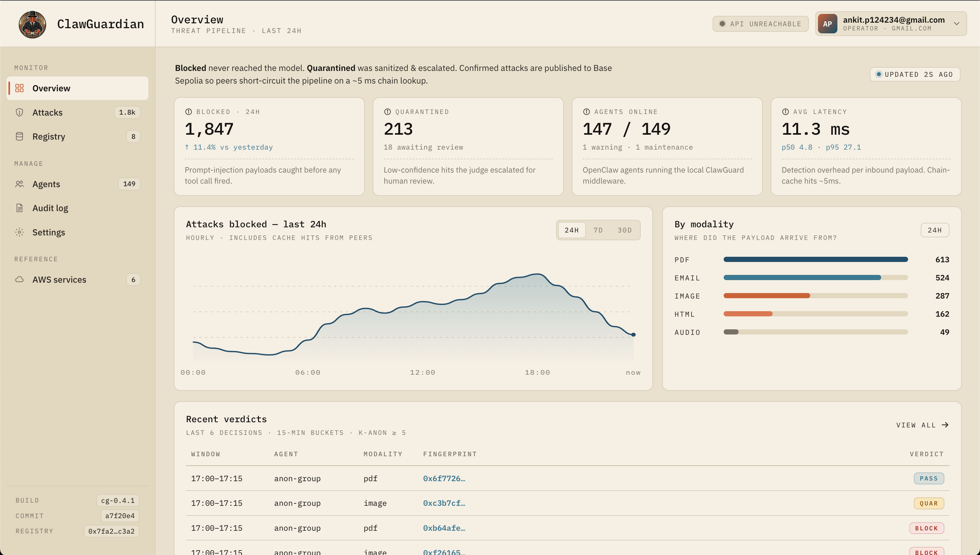The width and height of the screenshot is (980, 555).
Task: Open the By modality 24H selector
Action: click(x=934, y=230)
